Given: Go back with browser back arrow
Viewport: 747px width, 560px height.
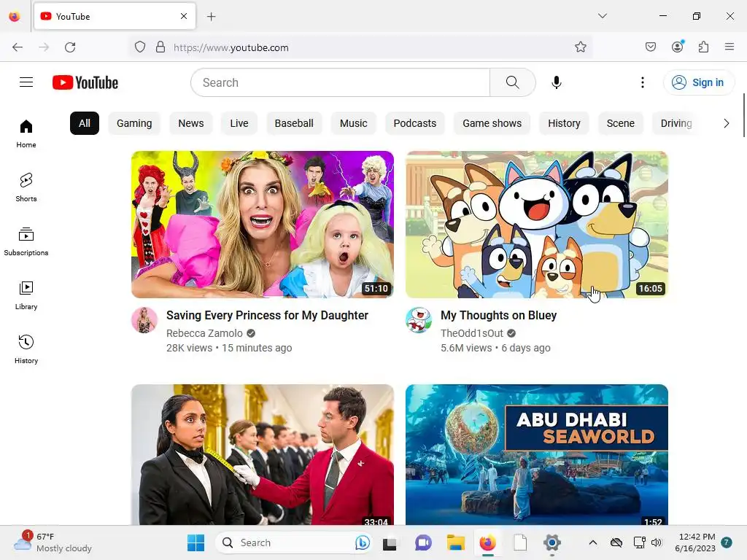Looking at the screenshot, I should click(18, 47).
